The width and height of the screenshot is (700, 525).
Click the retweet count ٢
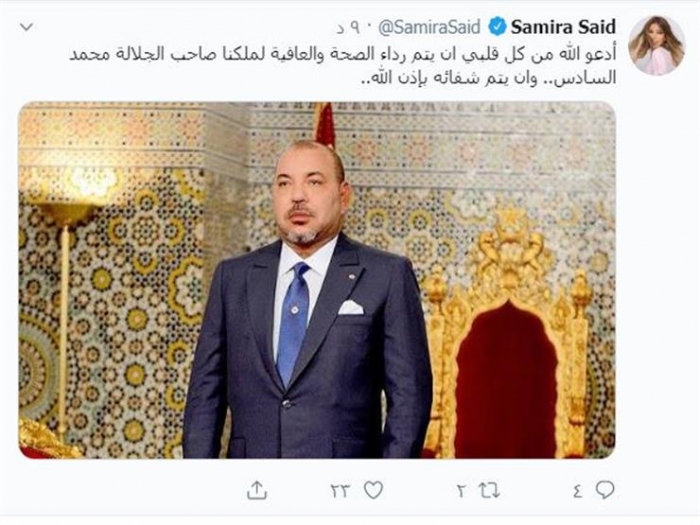(461, 492)
